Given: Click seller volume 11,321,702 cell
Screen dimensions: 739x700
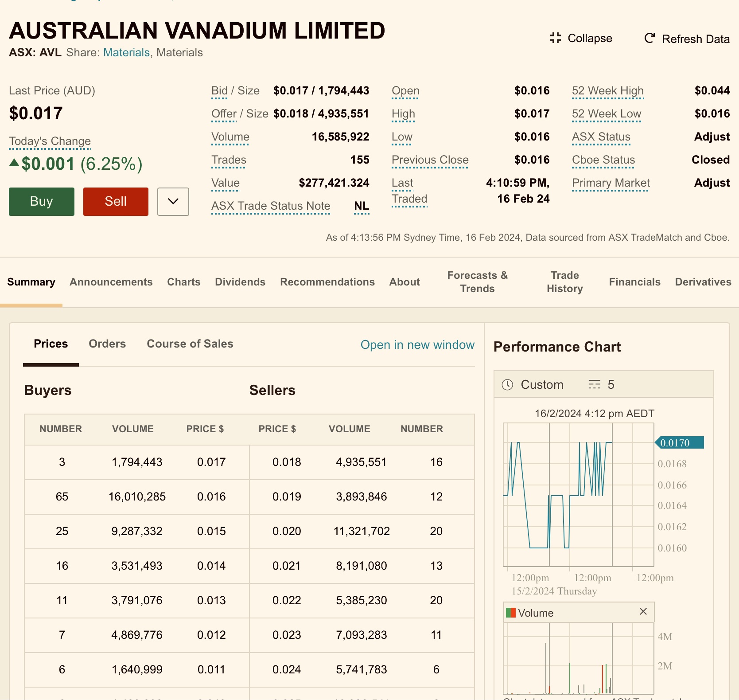Looking at the screenshot, I should [x=362, y=532].
